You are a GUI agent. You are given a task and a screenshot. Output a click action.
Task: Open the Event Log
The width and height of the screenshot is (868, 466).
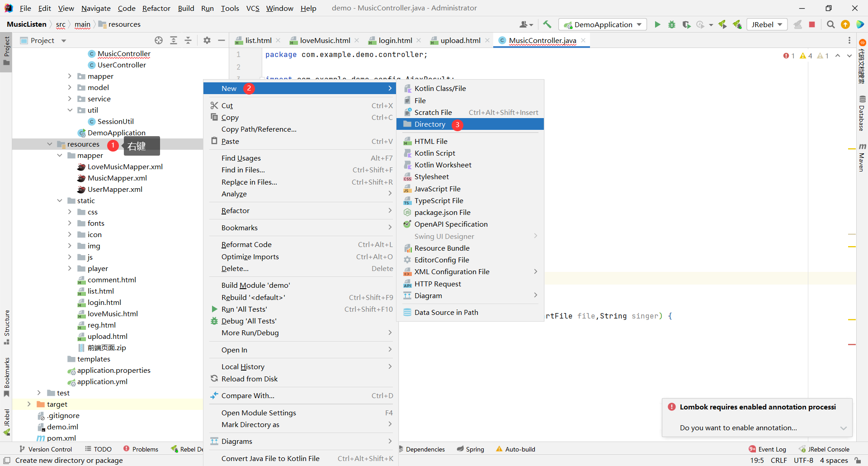pos(767,449)
